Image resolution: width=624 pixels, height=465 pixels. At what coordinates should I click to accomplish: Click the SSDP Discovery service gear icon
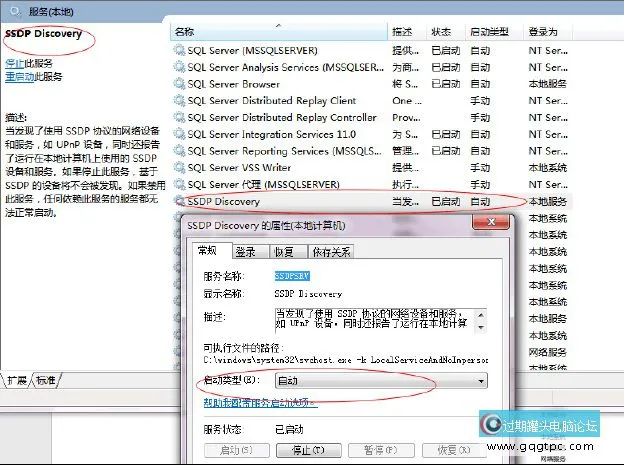(x=179, y=201)
